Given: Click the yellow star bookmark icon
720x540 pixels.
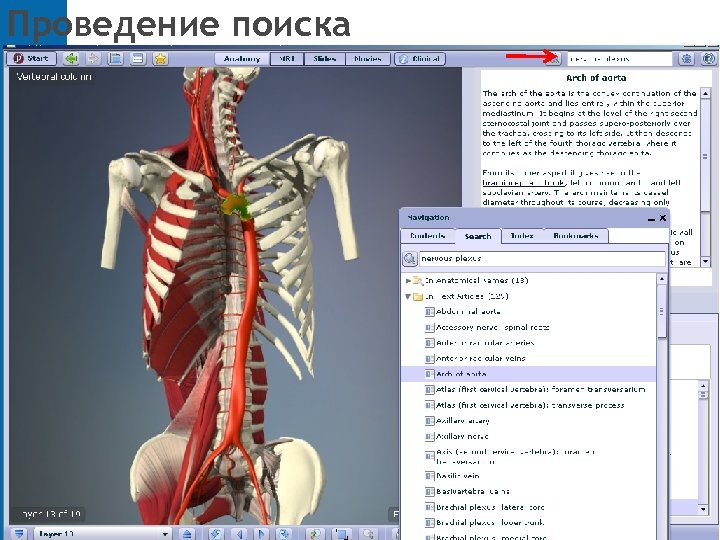Looking at the screenshot, I should 160,59.
